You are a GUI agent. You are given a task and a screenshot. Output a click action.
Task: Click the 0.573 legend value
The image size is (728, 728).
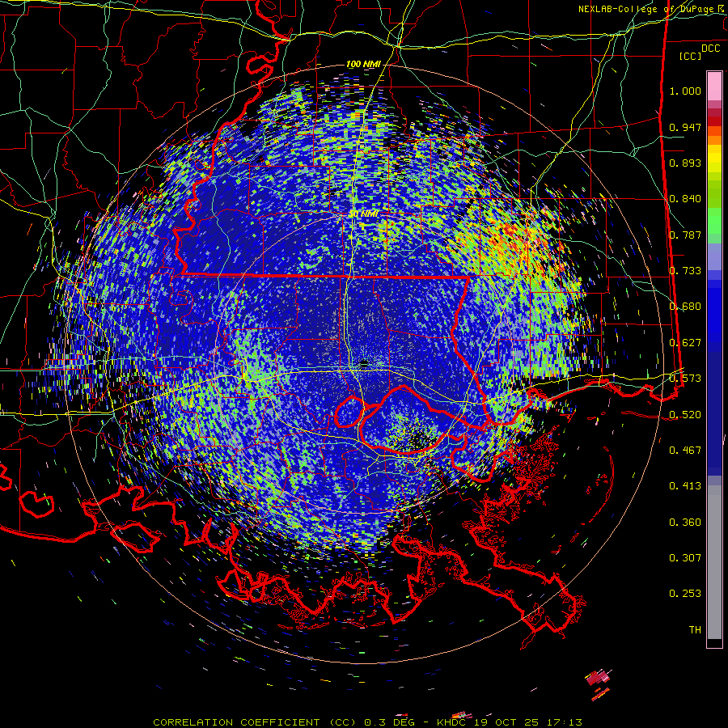(x=685, y=379)
